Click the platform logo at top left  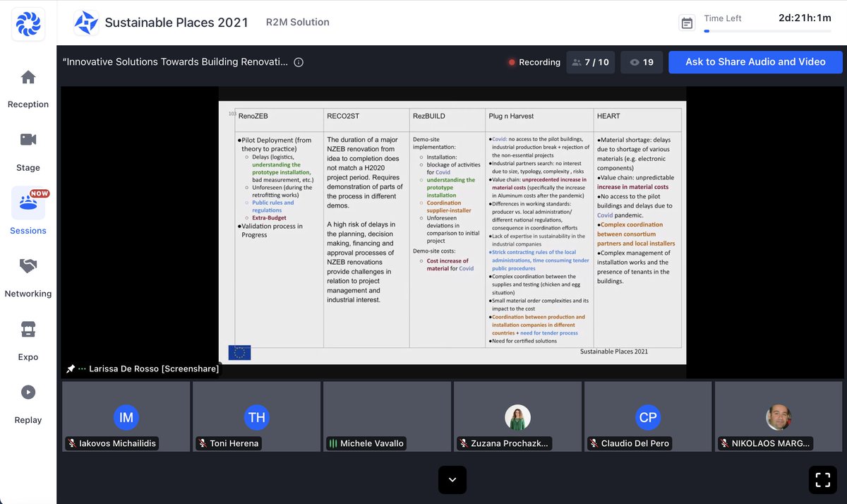click(28, 23)
